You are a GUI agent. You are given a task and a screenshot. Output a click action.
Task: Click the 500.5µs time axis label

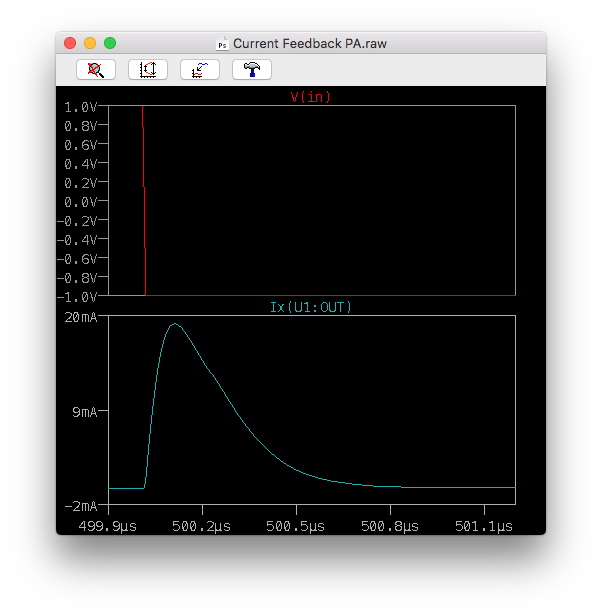point(295,526)
